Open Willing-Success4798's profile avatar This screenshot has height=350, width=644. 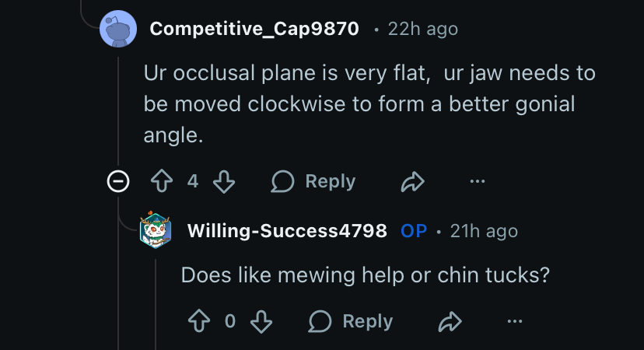pos(156,231)
